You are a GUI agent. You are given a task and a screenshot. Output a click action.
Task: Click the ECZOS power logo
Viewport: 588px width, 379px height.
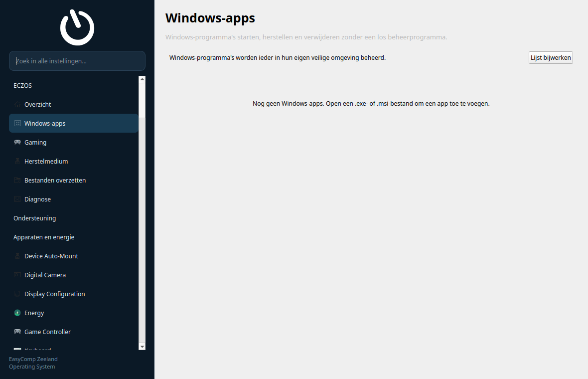pos(77,27)
